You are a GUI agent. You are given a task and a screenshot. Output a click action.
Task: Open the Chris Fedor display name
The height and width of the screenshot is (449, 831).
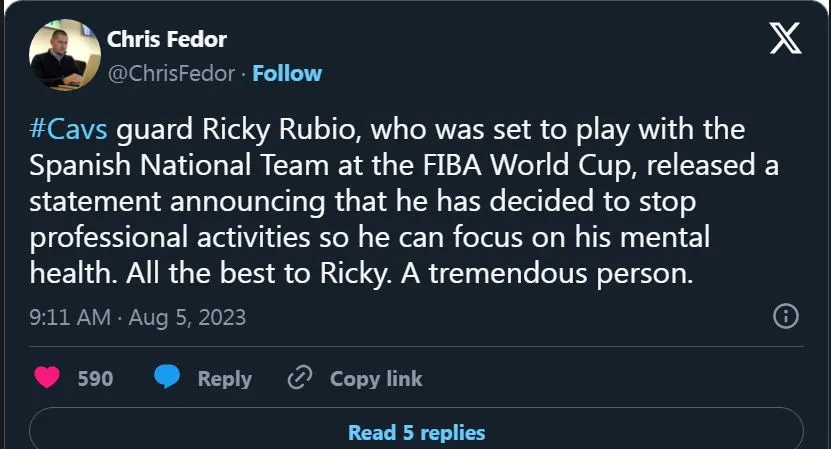pos(167,40)
